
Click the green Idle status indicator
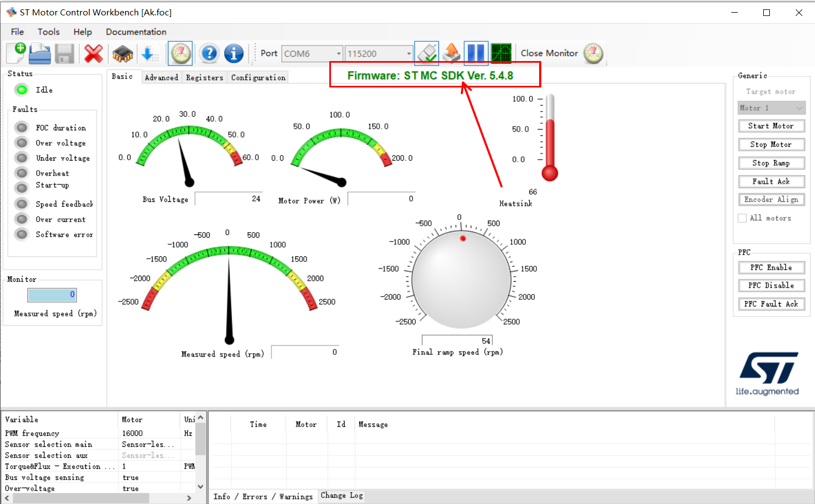(x=22, y=90)
